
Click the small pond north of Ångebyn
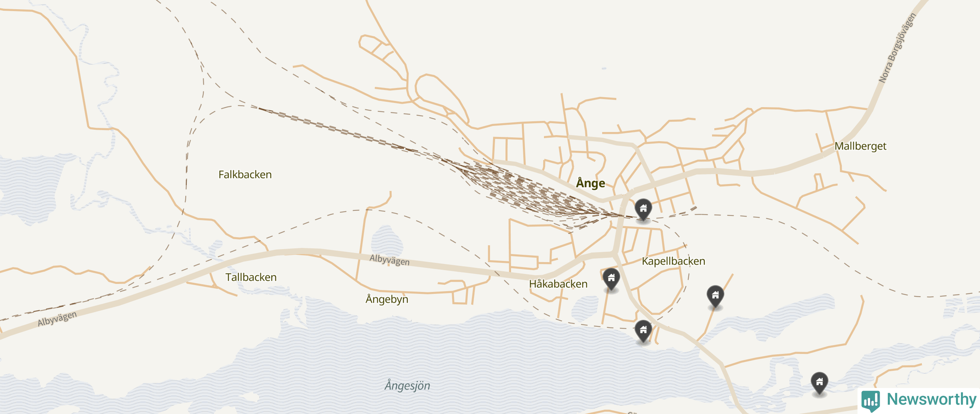click(x=387, y=241)
